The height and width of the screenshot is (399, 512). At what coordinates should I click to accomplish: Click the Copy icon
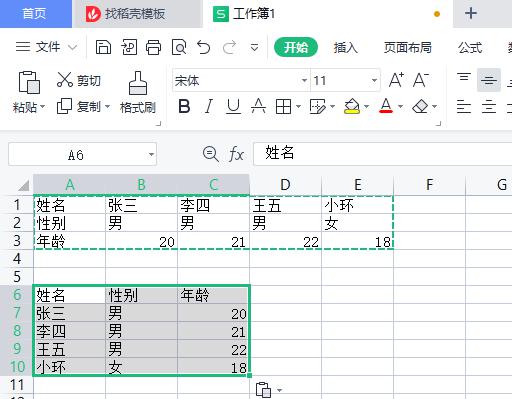point(64,106)
